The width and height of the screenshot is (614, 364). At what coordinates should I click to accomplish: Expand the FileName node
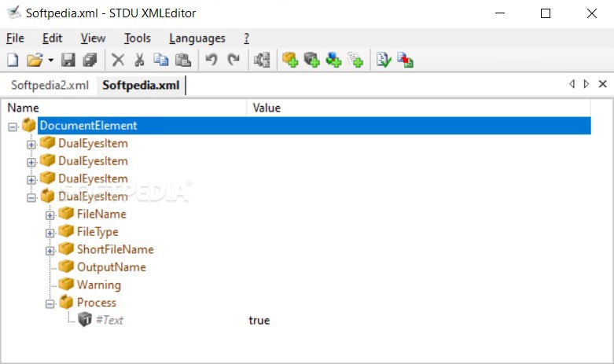point(50,215)
